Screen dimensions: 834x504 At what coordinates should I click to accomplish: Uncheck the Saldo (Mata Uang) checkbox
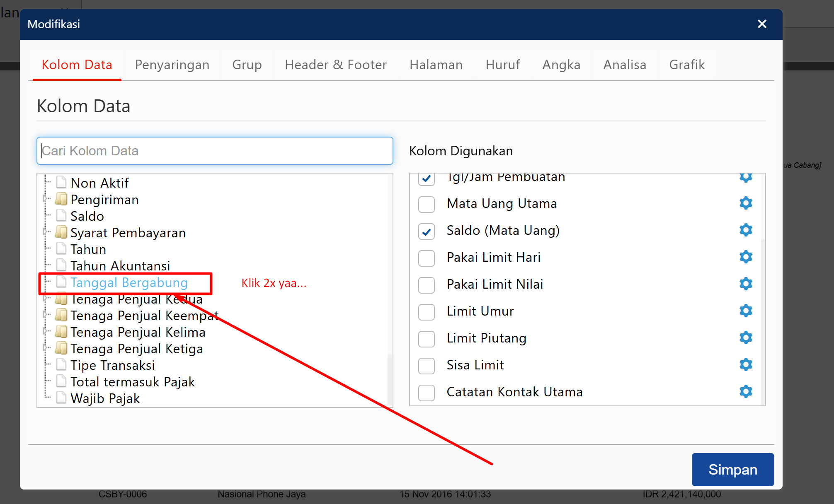click(426, 231)
